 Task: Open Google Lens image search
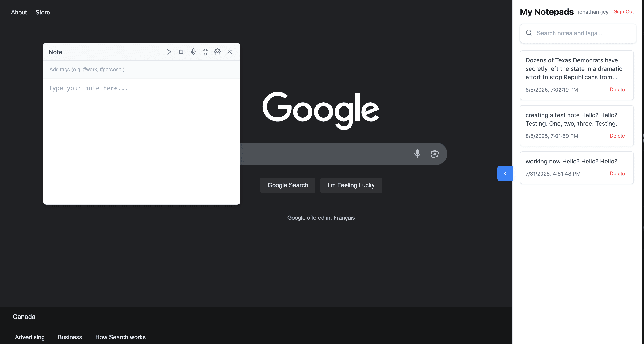pos(435,154)
